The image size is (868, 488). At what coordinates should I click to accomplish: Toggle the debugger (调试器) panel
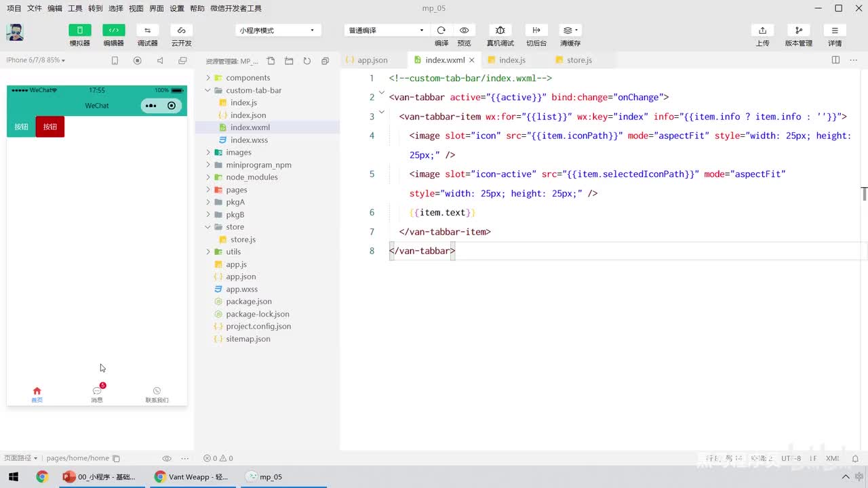[147, 30]
